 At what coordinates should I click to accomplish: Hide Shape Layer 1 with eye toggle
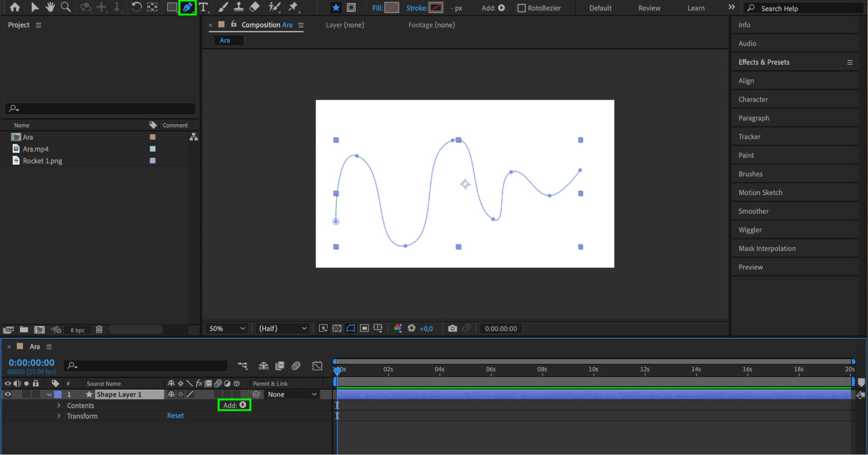(x=8, y=394)
